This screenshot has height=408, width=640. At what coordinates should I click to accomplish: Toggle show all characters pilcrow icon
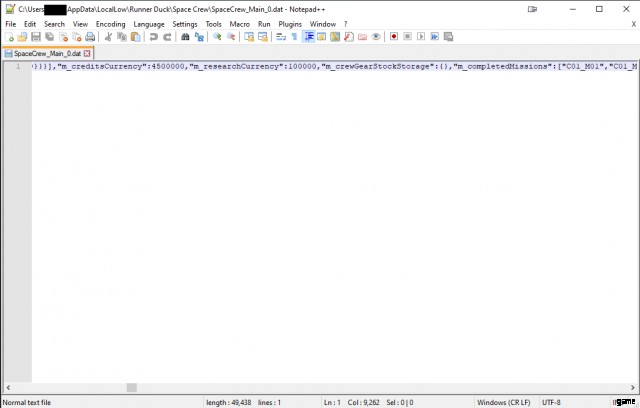coord(295,37)
